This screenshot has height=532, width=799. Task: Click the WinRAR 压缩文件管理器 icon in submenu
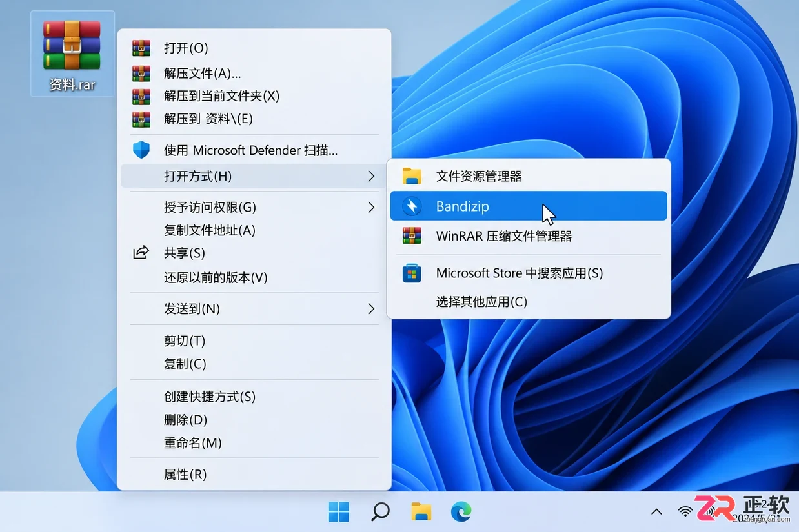[x=411, y=236]
